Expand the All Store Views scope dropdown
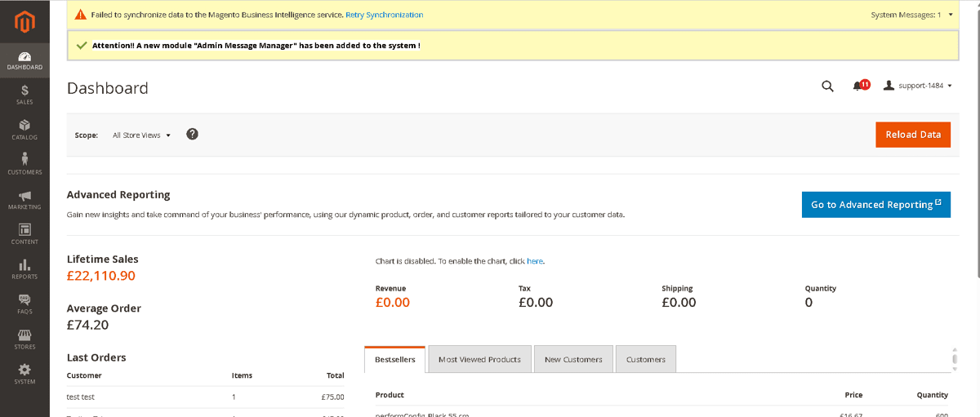 (x=141, y=135)
